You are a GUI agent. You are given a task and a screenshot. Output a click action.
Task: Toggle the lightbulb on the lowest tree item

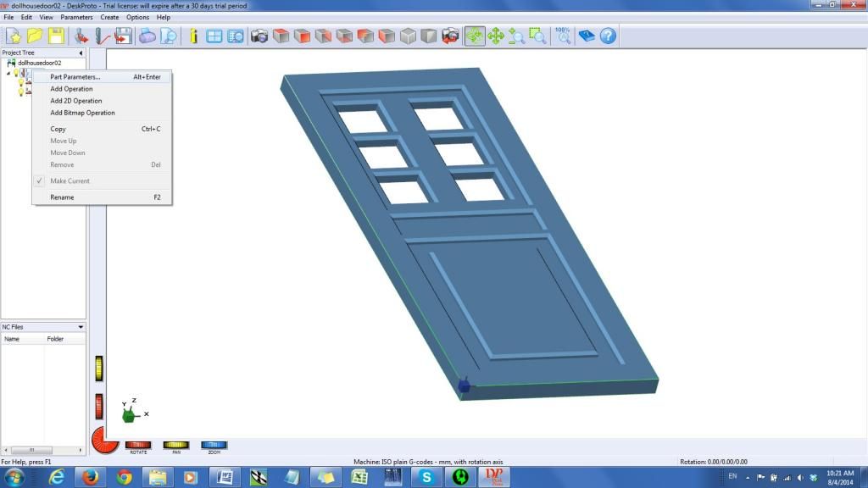pos(21,93)
